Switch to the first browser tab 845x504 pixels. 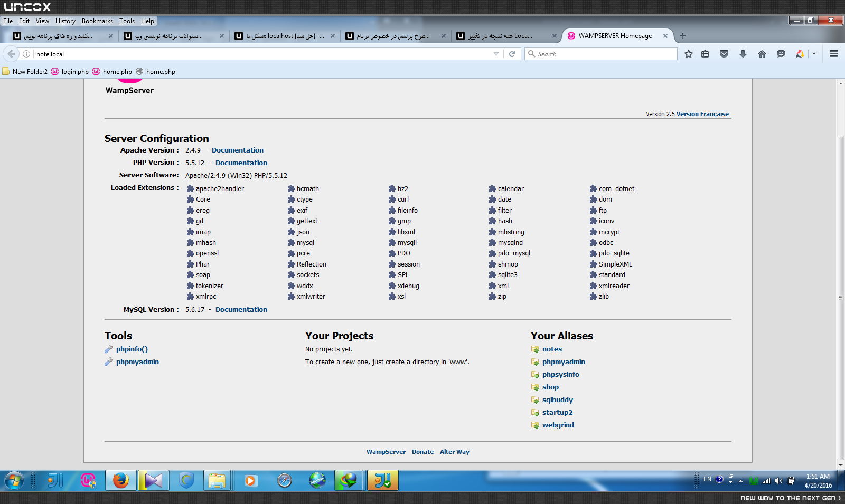(x=63, y=36)
